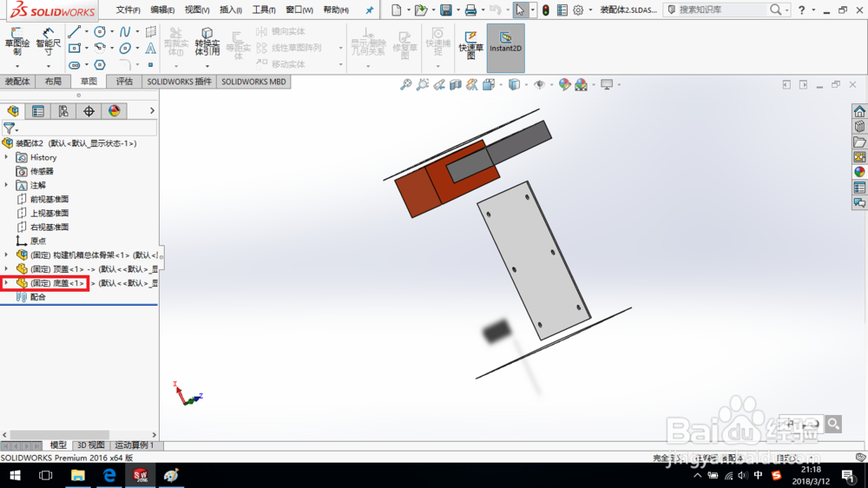Click the Section View icon
Viewport: 868px width, 488px height.
[455, 84]
